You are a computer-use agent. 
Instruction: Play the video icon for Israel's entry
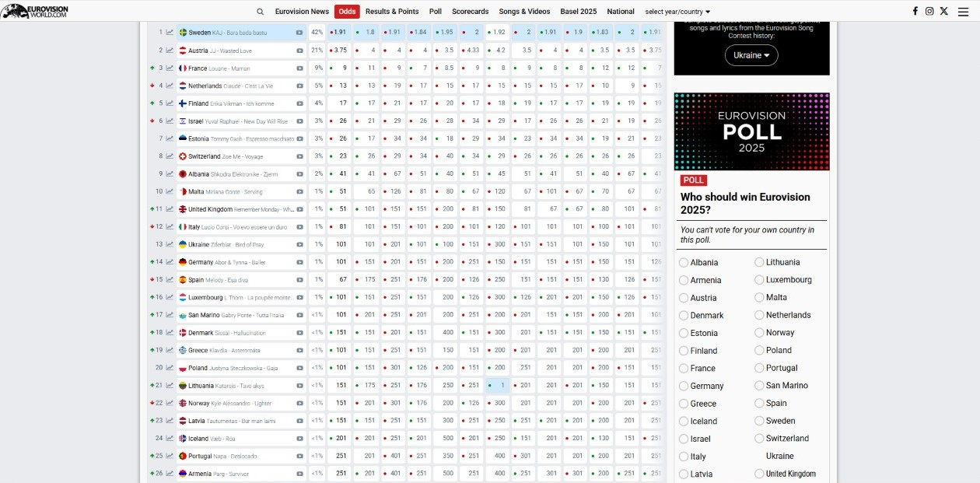click(299, 121)
